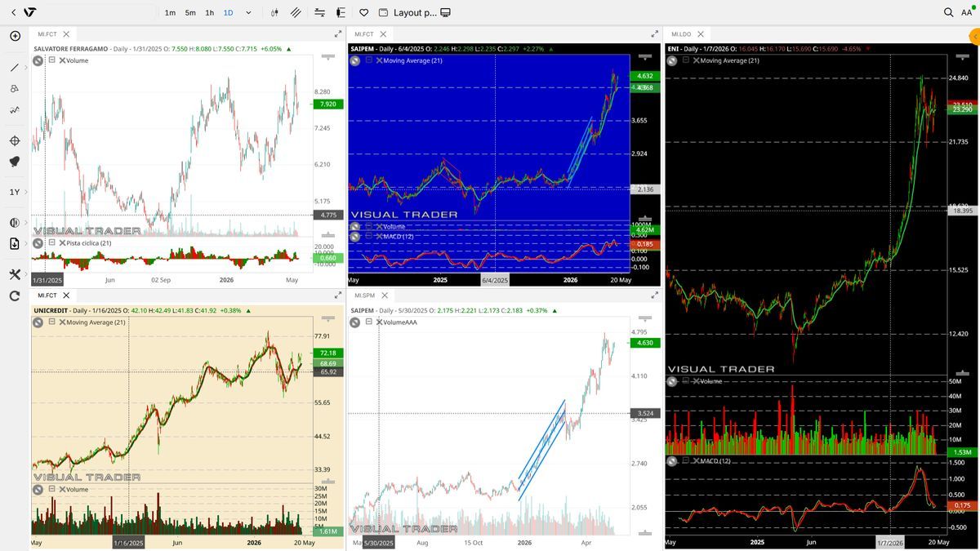Add new symbol with plus circle icon
Viewport: 980px width, 551px height.
pyautogui.click(x=15, y=36)
